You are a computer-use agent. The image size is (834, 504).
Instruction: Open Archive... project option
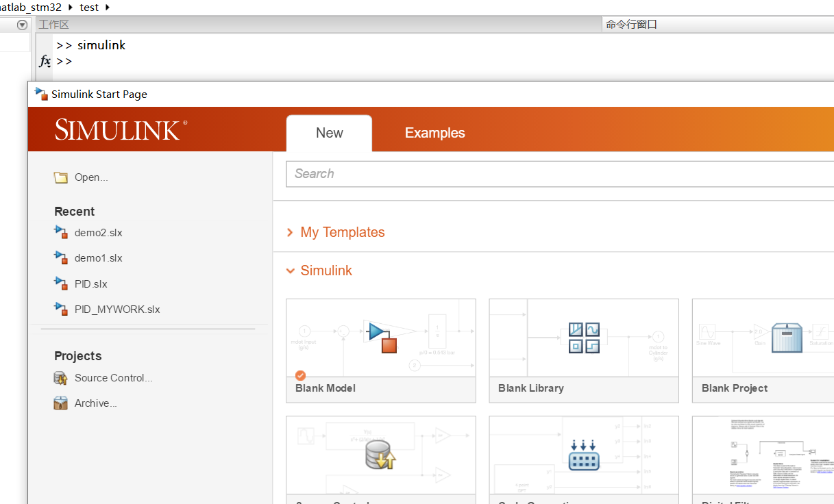click(96, 403)
